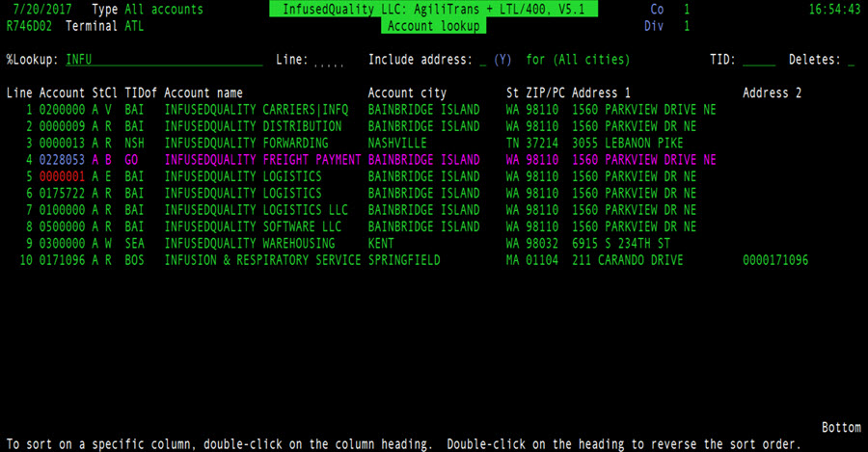
Task: Click the All accounts type value
Action: coord(164,10)
